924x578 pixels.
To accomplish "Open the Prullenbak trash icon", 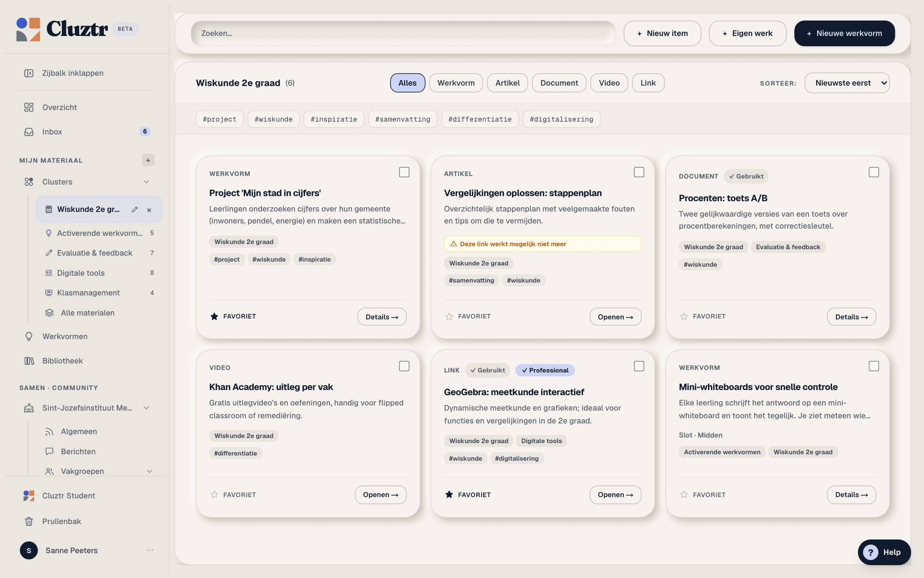I will tap(29, 521).
